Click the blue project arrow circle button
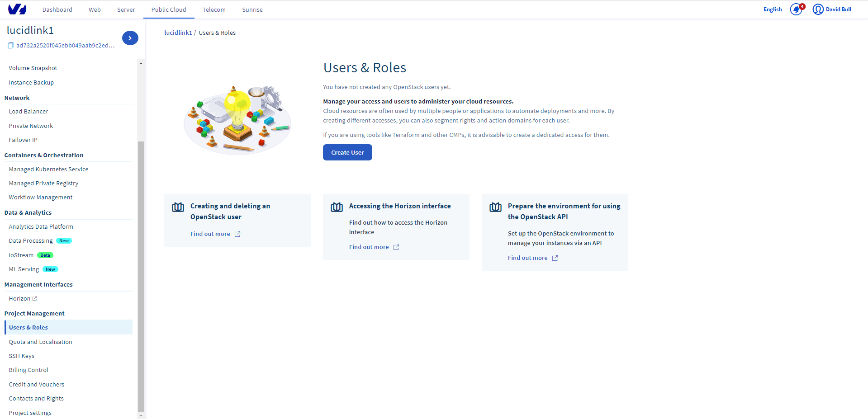 (x=130, y=38)
